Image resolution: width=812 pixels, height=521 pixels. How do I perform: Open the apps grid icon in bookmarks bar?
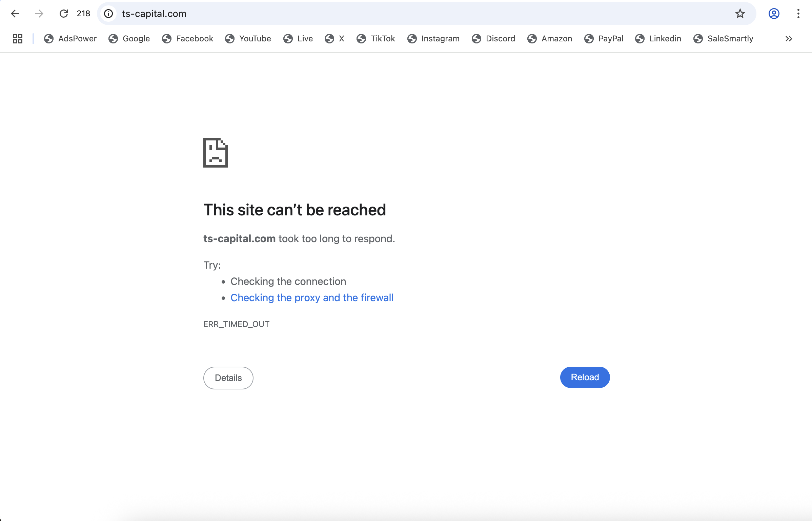click(18, 39)
